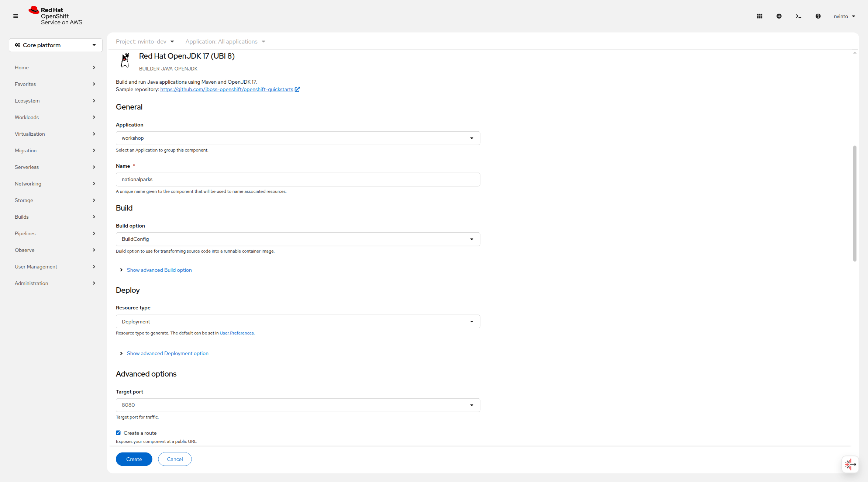Viewport: 868px width, 482px height.
Task: Expand the Networking navigation section
Action: pyautogui.click(x=55, y=184)
